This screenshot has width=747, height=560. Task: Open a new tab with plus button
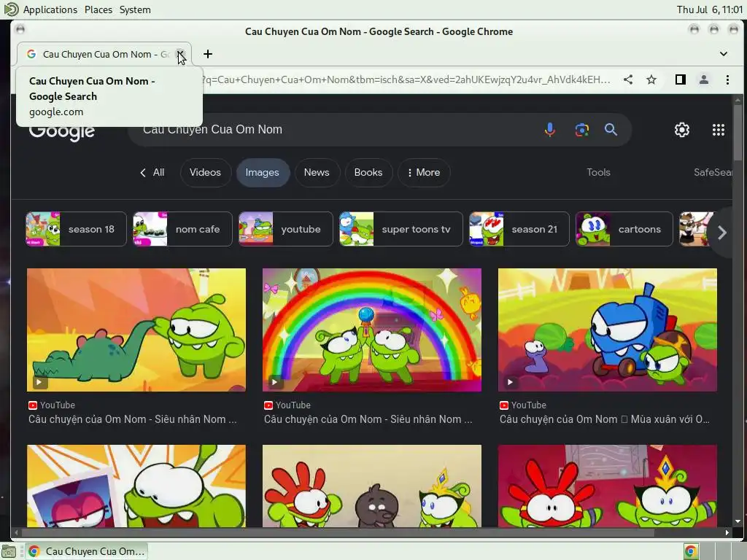(208, 54)
